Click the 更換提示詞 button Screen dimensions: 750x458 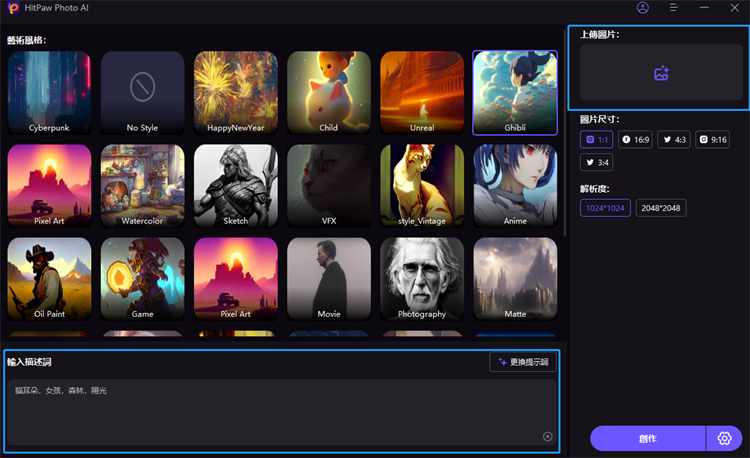[523, 362]
